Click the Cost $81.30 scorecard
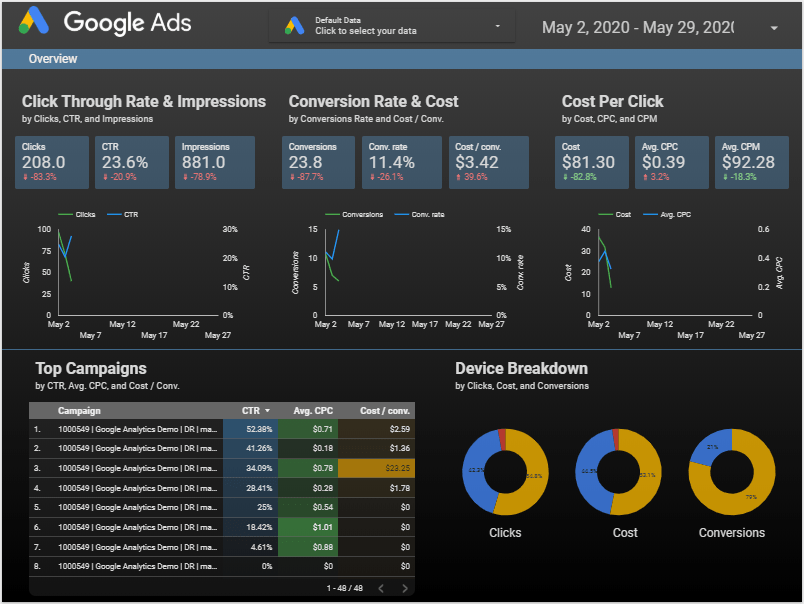Image resolution: width=804 pixels, height=604 pixels. pyautogui.click(x=592, y=162)
